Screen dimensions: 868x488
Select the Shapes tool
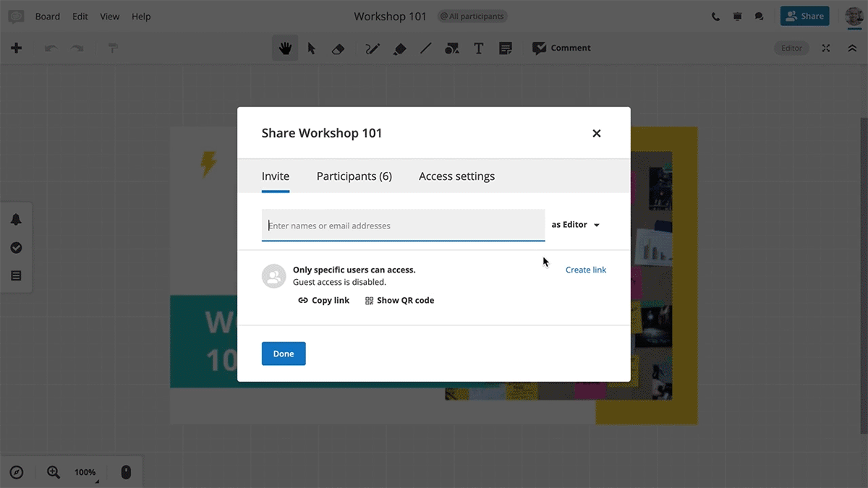tap(452, 48)
